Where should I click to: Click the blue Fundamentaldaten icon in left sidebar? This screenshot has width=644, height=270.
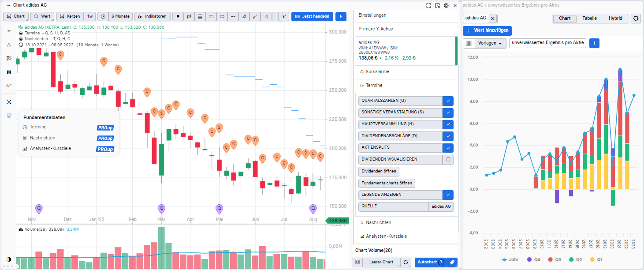[x=9, y=116]
